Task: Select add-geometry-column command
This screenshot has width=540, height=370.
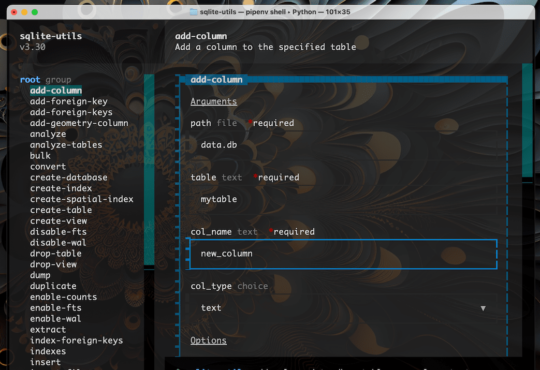Action: point(79,123)
